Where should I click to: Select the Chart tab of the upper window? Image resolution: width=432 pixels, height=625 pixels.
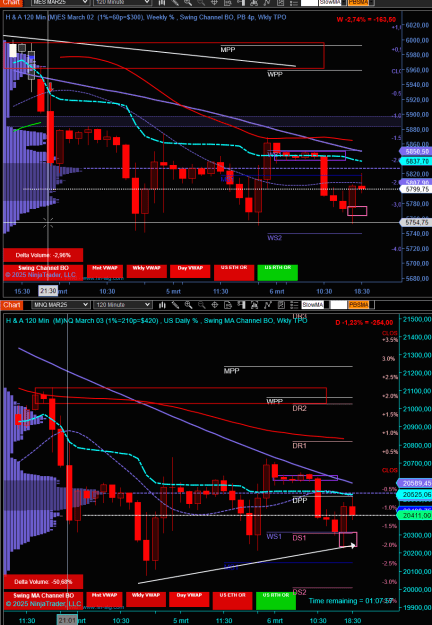pos(9,2)
